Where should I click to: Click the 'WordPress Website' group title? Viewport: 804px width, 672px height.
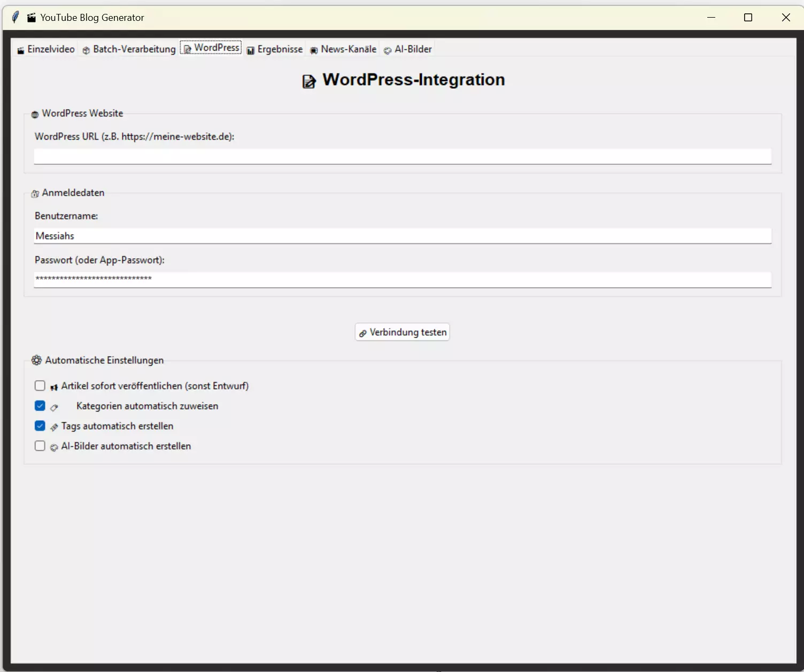coord(82,113)
